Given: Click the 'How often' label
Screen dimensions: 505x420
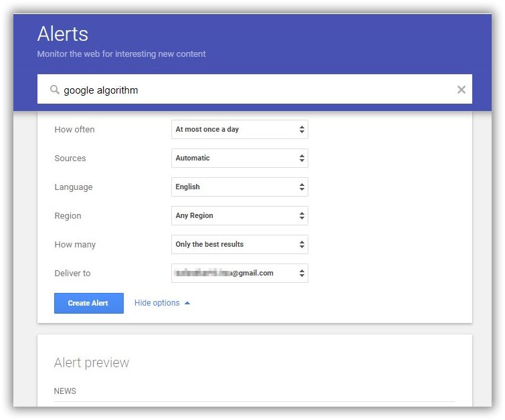Looking at the screenshot, I should tap(75, 130).
